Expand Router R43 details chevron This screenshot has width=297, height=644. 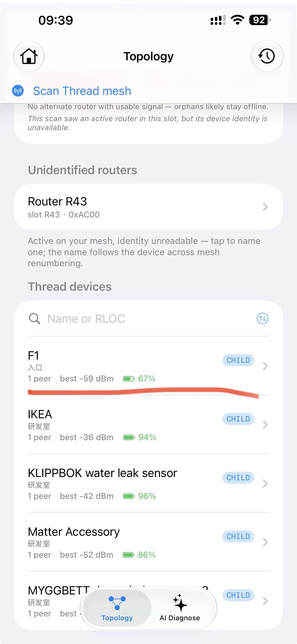point(265,207)
